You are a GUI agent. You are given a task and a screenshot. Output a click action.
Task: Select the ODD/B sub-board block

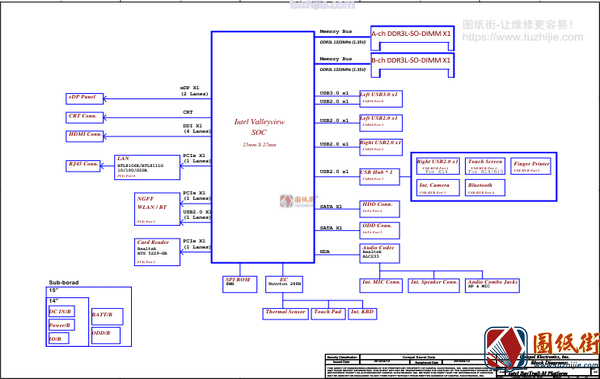(106, 336)
